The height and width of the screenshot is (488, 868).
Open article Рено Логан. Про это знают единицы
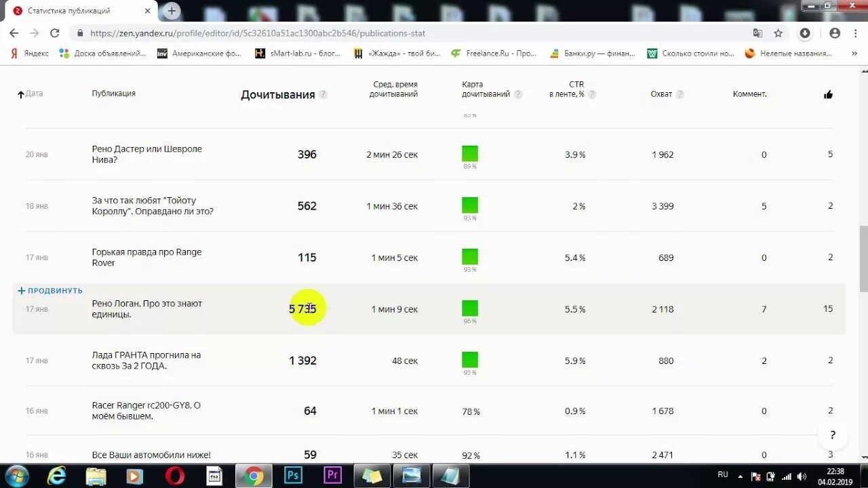[147, 309]
